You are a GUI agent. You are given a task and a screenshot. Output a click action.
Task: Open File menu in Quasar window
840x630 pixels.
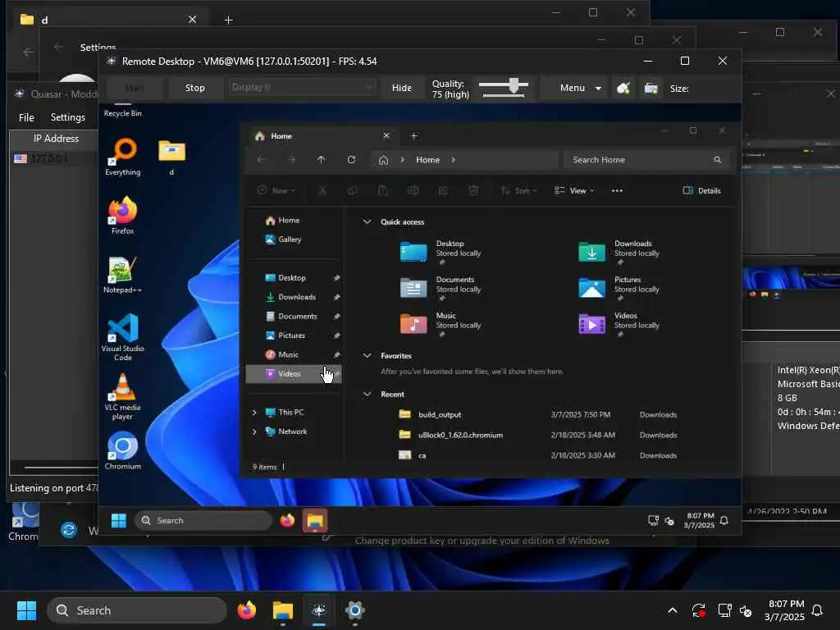[26, 117]
